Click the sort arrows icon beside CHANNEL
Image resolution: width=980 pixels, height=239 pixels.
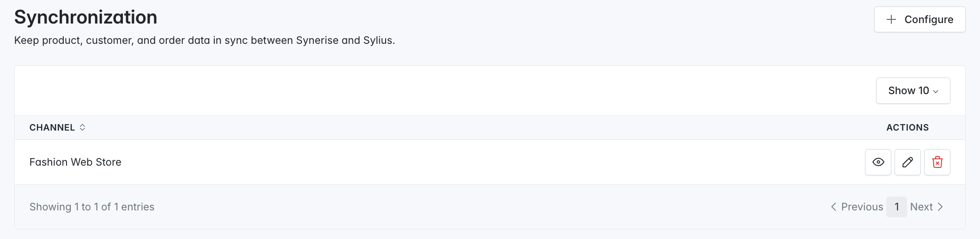[82, 127]
